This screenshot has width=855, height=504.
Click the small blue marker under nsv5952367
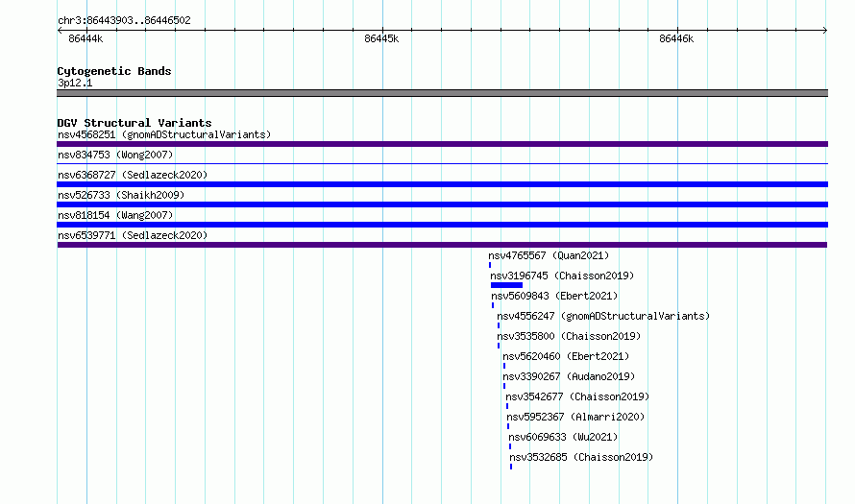[508, 426]
